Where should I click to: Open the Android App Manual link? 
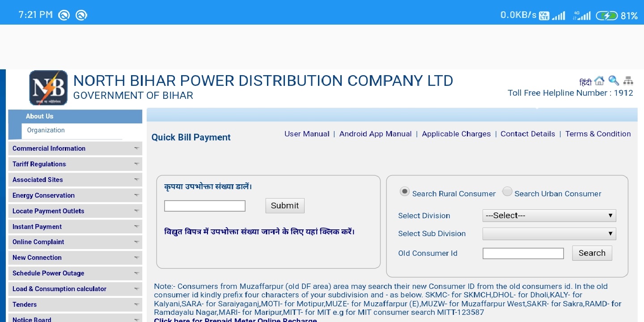tap(375, 134)
